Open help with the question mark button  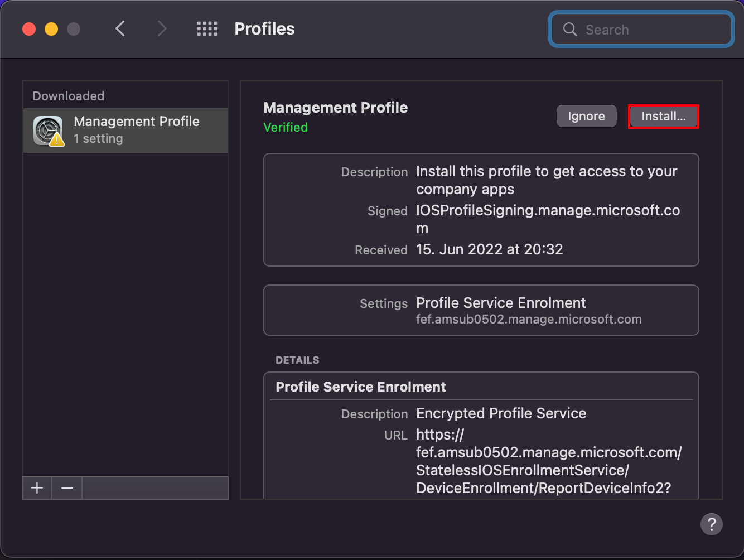pyautogui.click(x=711, y=524)
